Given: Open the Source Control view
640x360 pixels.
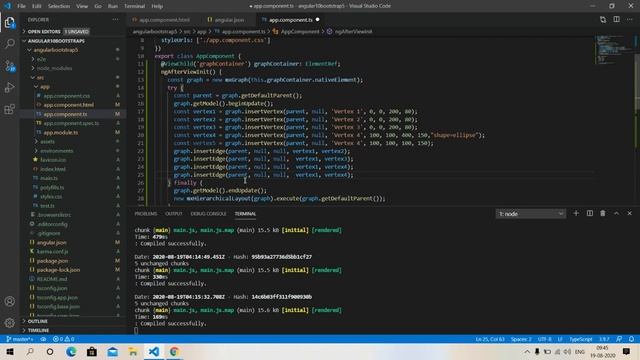Looking at the screenshot, I should coord(10,66).
